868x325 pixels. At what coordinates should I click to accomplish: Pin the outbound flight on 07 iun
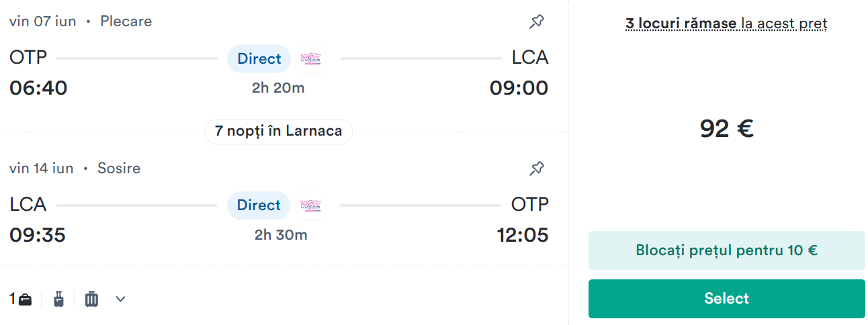pyautogui.click(x=536, y=21)
